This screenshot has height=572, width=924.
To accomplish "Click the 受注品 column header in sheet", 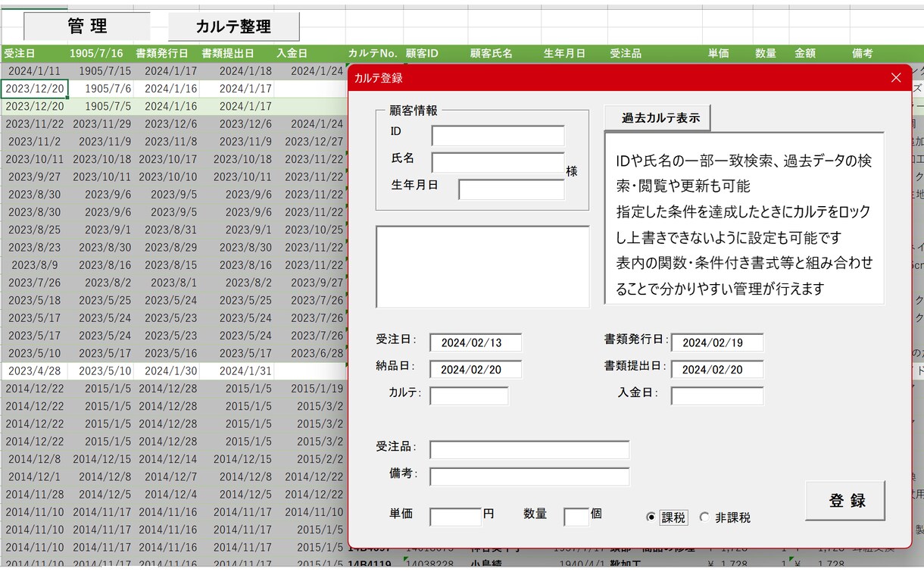I will click(x=654, y=53).
